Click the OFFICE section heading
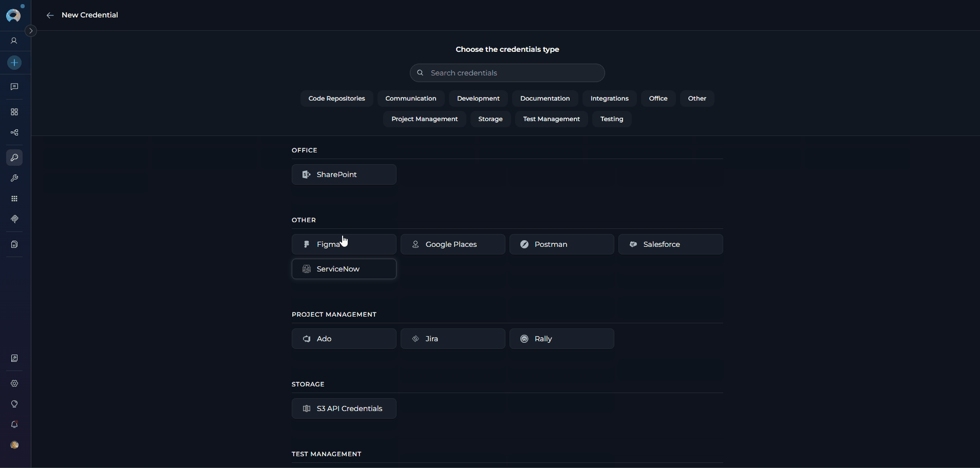This screenshot has height=468, width=980. 305,150
